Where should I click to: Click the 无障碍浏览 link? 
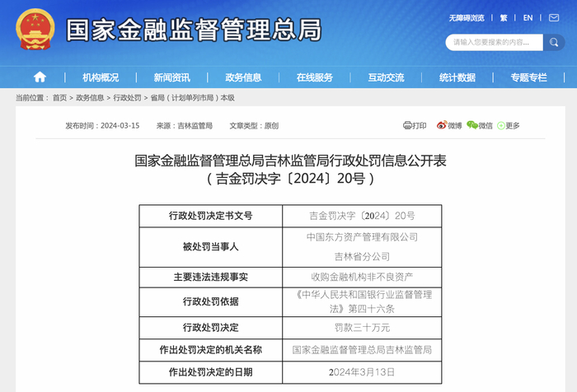(x=467, y=18)
